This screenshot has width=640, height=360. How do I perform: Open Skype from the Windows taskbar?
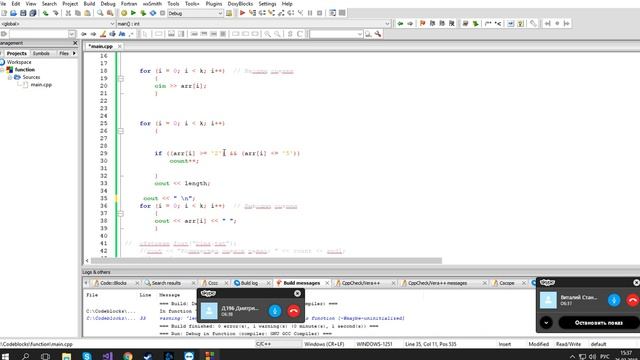pos(87,356)
